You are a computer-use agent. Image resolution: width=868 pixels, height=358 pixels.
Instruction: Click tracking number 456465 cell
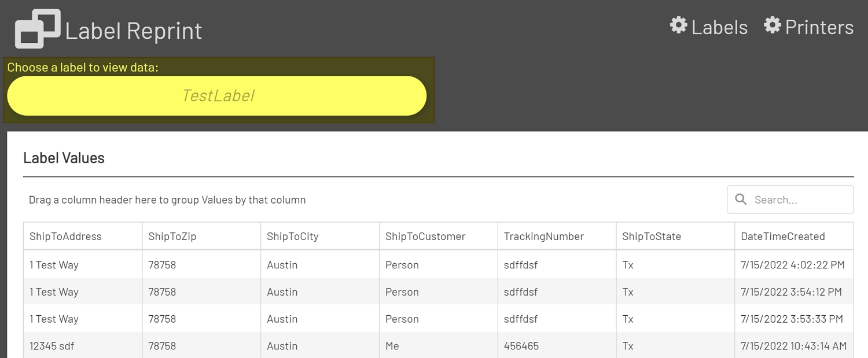(521, 346)
